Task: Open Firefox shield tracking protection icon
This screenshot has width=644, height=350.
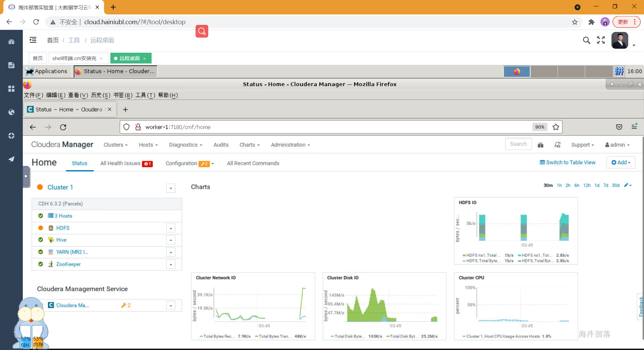Action: click(x=126, y=127)
